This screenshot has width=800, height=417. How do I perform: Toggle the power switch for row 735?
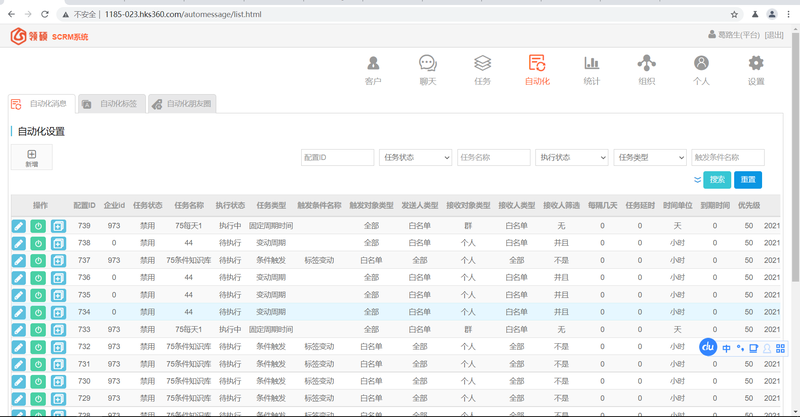(x=38, y=295)
